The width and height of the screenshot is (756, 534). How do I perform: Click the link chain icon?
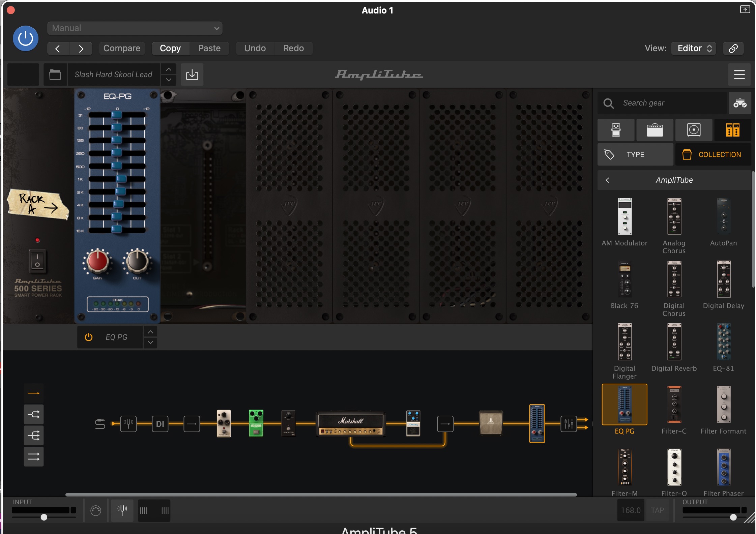tap(733, 49)
